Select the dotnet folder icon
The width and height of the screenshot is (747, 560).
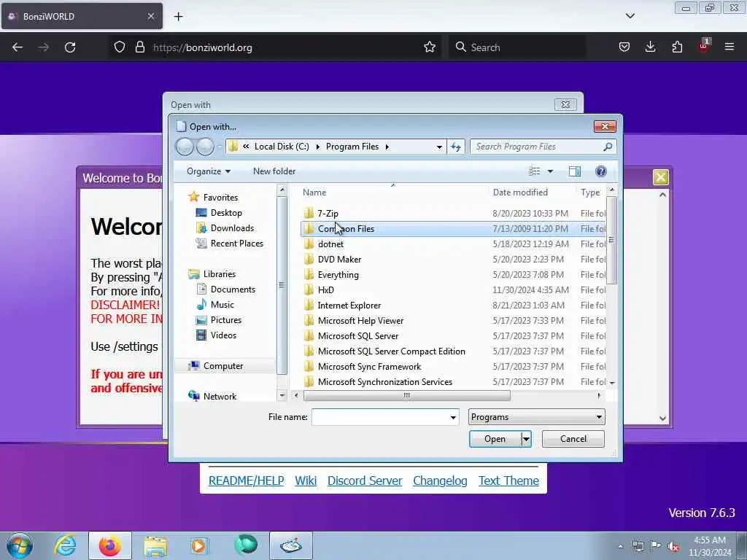click(309, 244)
